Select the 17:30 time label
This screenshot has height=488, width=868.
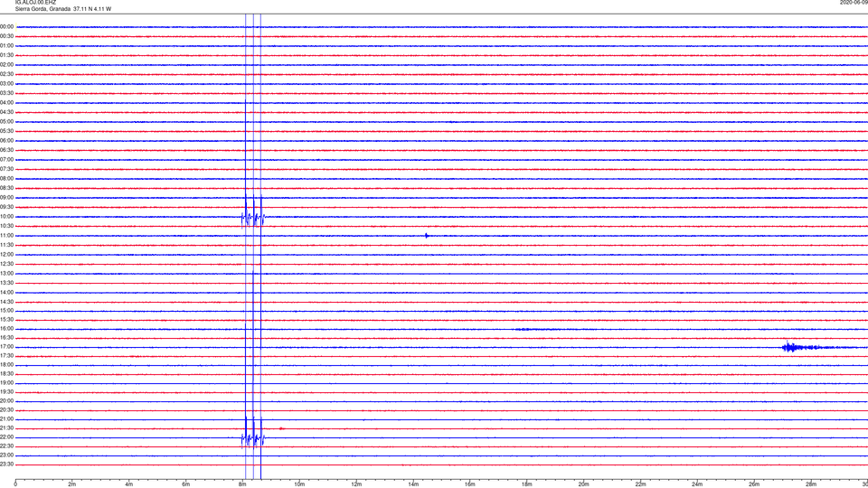tap(7, 356)
